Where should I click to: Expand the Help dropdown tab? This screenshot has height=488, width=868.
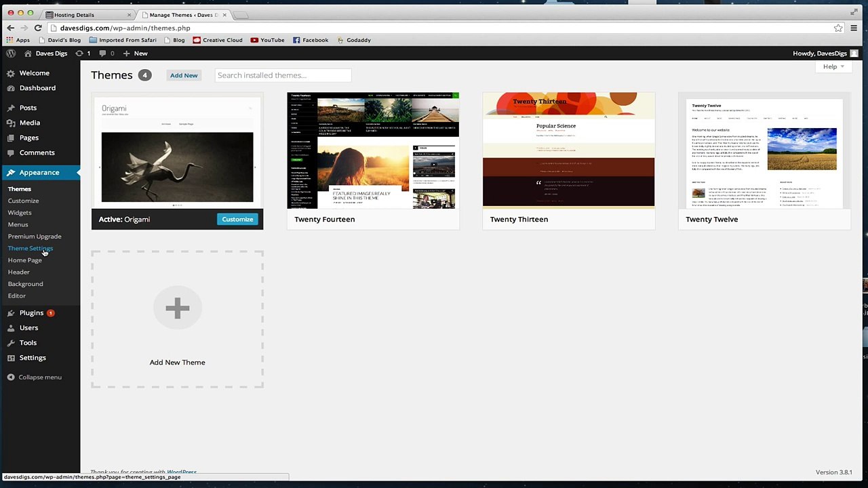833,66
